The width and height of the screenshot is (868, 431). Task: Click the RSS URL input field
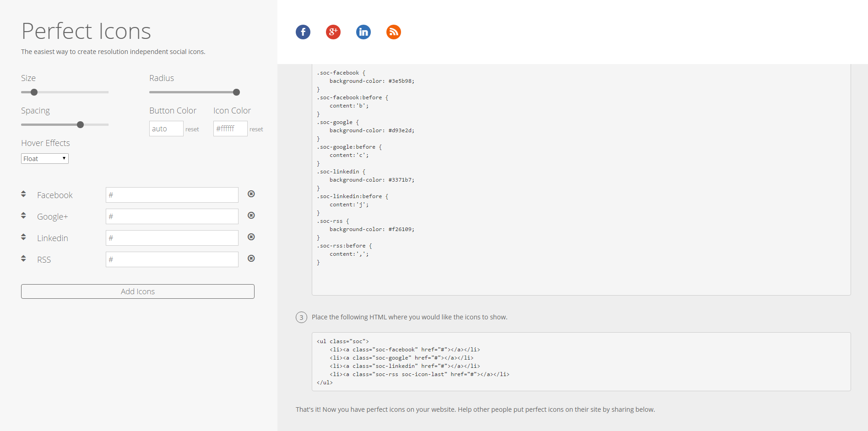pyautogui.click(x=172, y=259)
